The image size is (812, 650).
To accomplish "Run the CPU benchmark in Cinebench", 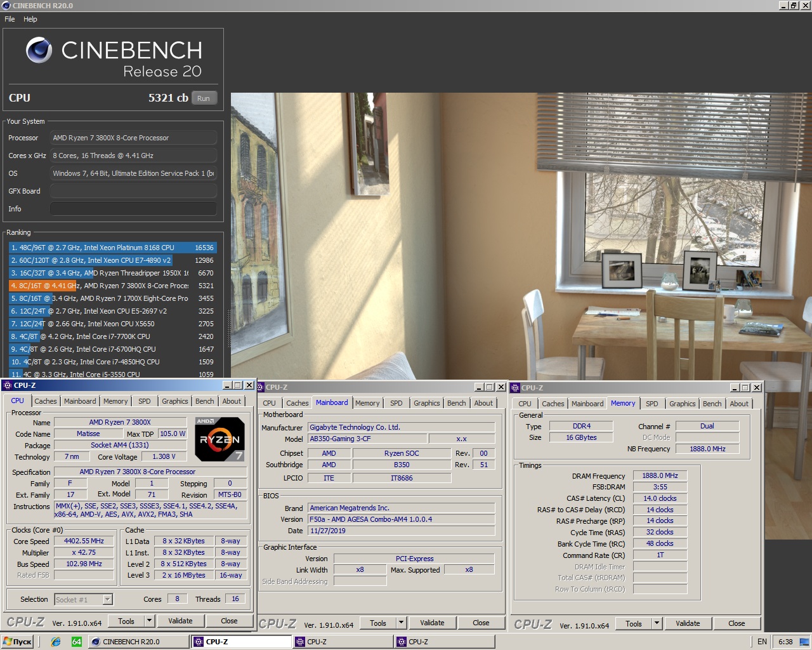I will click(x=204, y=98).
